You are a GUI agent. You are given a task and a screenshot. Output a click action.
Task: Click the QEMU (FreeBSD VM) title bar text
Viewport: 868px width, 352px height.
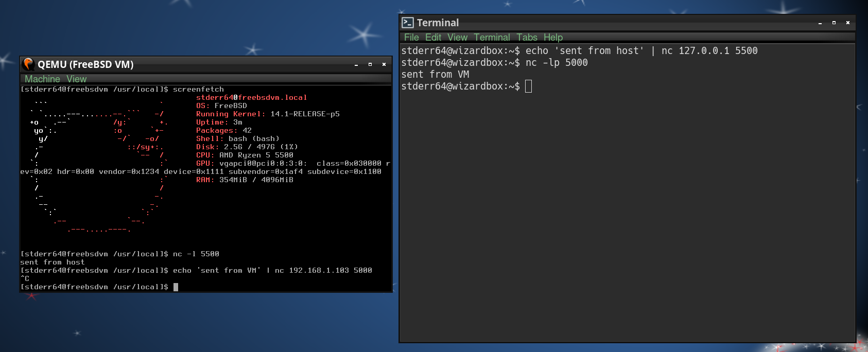tap(85, 64)
